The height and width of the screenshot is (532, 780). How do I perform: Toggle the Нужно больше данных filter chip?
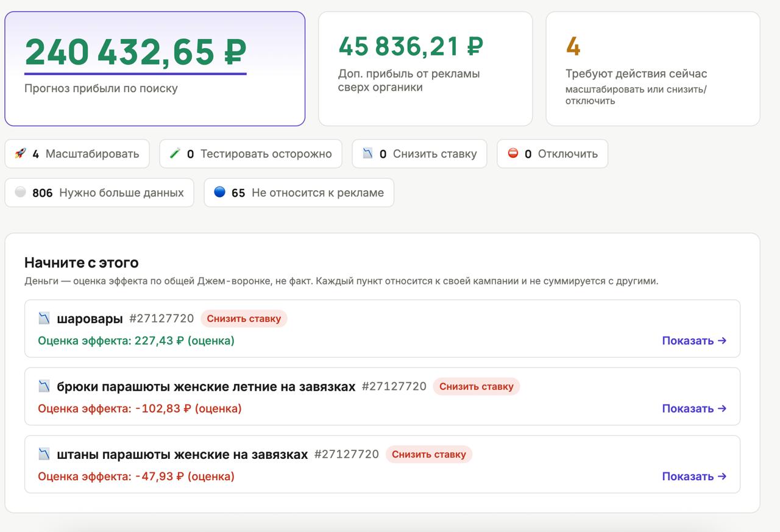pyautogui.click(x=99, y=193)
